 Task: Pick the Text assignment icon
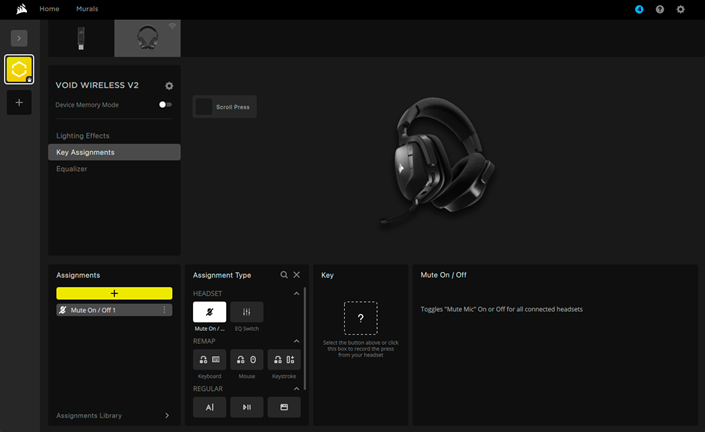pyautogui.click(x=209, y=407)
